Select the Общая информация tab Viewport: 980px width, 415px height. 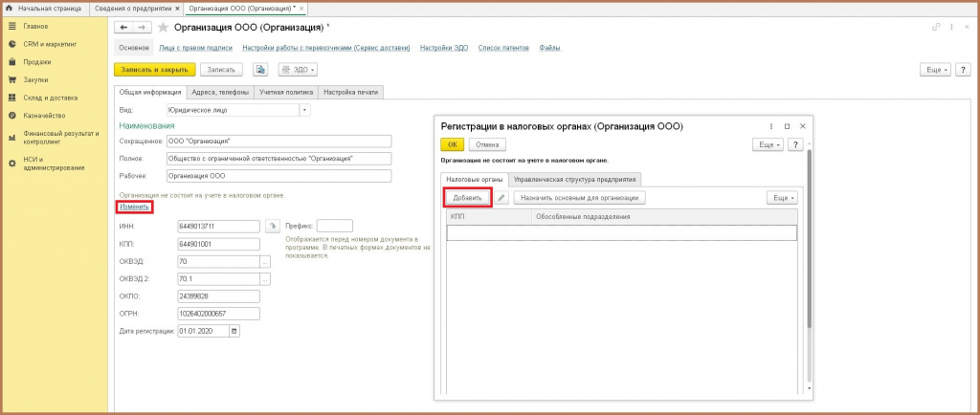(x=150, y=92)
